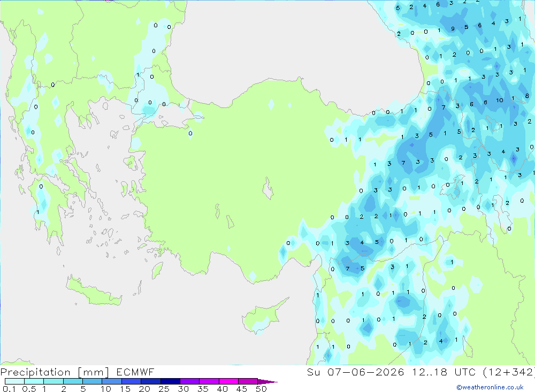Click the '8' precipitation value near the right edge
This screenshot has height=392, width=535.
[x=527, y=96]
